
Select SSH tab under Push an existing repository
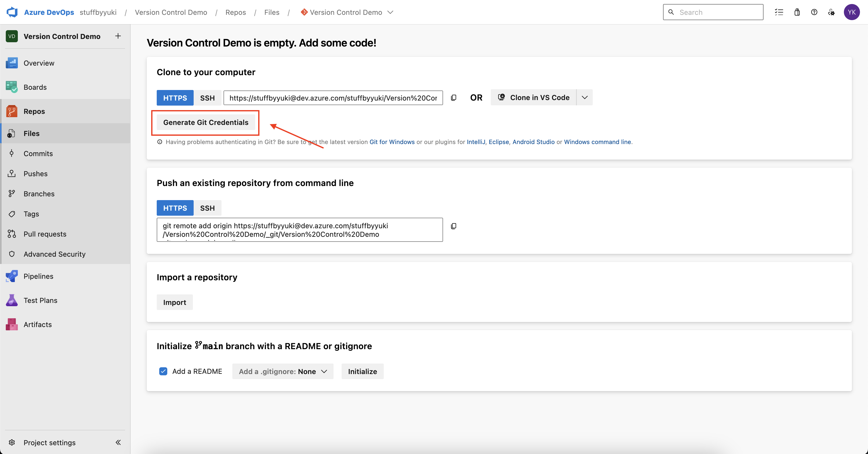pyautogui.click(x=207, y=208)
